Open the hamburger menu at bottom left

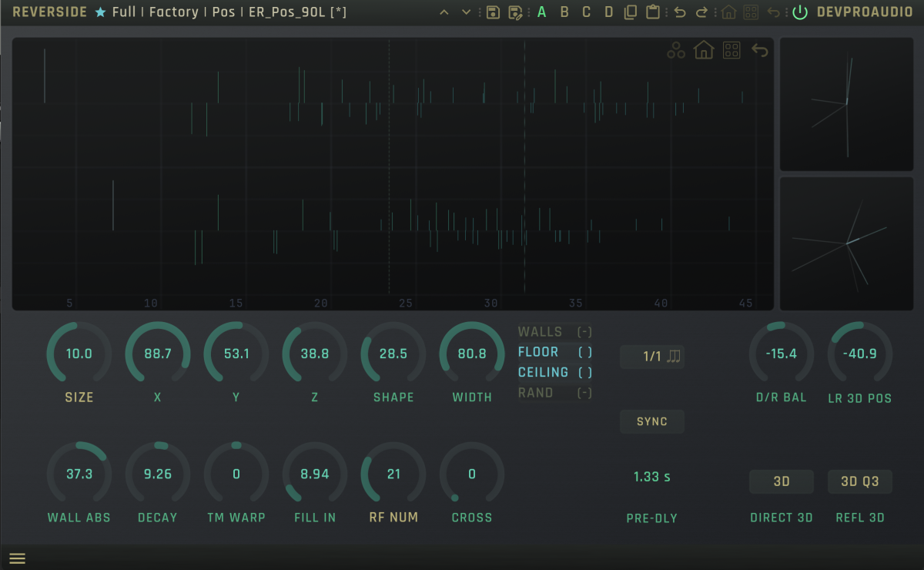click(17, 558)
